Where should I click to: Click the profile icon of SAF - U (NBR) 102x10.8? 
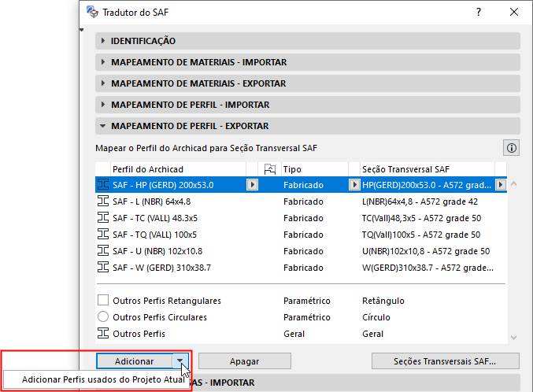pyautogui.click(x=103, y=251)
